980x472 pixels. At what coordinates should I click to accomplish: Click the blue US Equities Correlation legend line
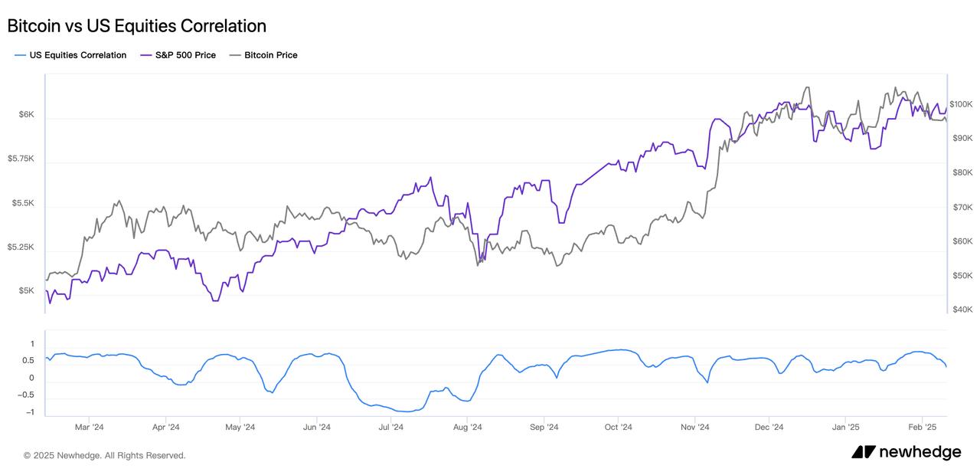(x=19, y=55)
